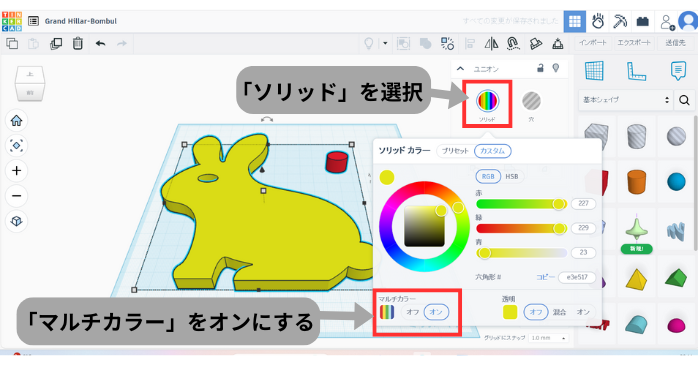Select the ソリッド rainbow color circle
This screenshot has height=365, width=698.
[x=487, y=101]
